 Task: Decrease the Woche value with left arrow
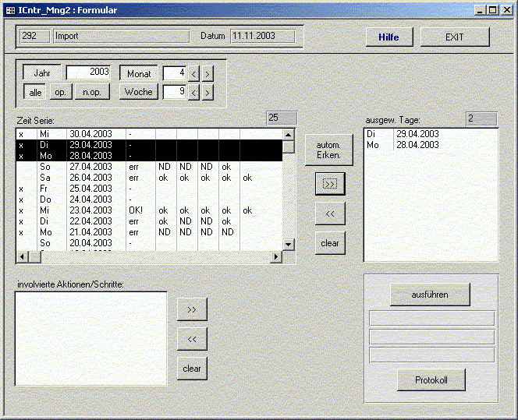click(194, 93)
